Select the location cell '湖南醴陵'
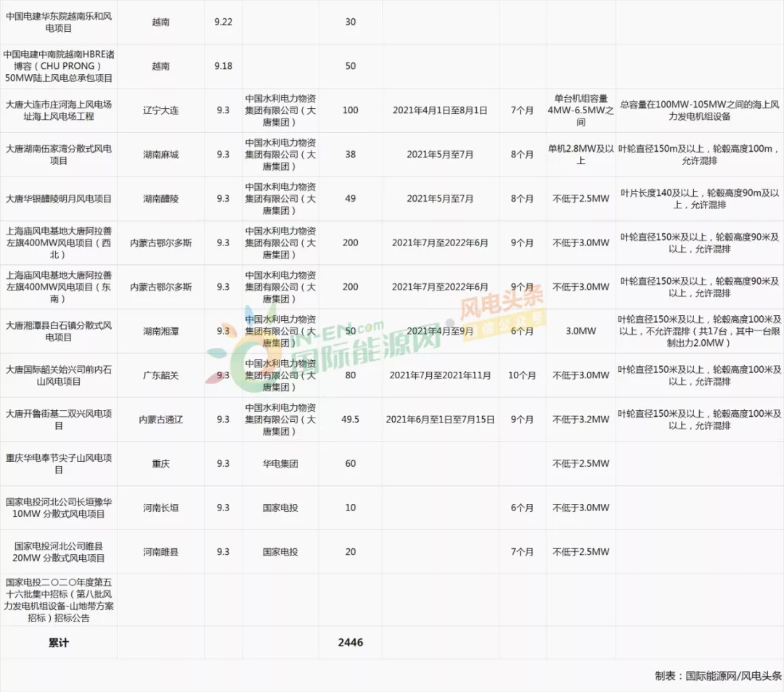784x692 pixels. (160, 198)
